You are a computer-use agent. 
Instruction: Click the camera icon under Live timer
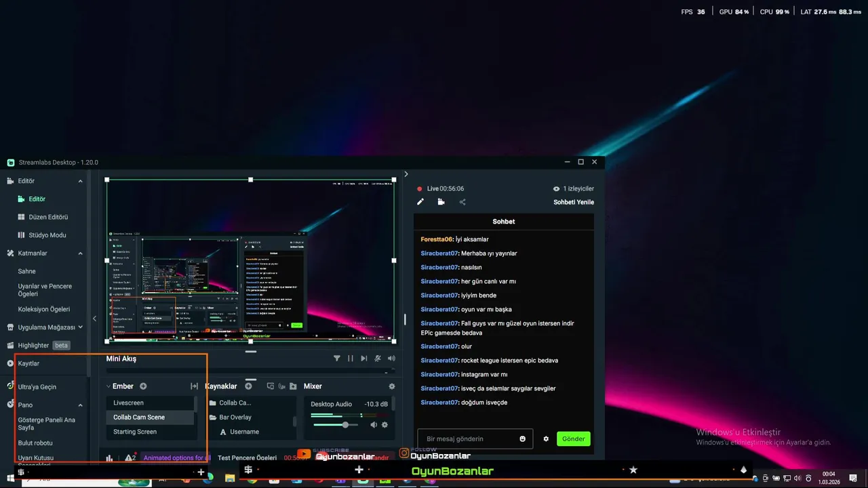click(x=441, y=202)
